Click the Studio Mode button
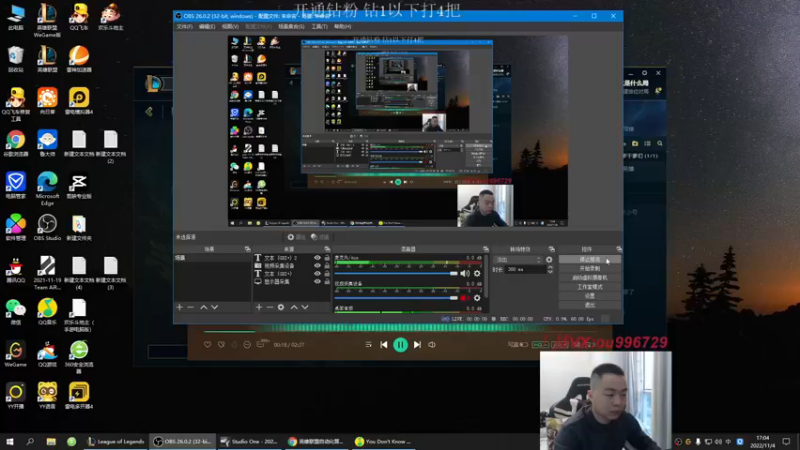This screenshot has height=450, width=800. (x=590, y=287)
